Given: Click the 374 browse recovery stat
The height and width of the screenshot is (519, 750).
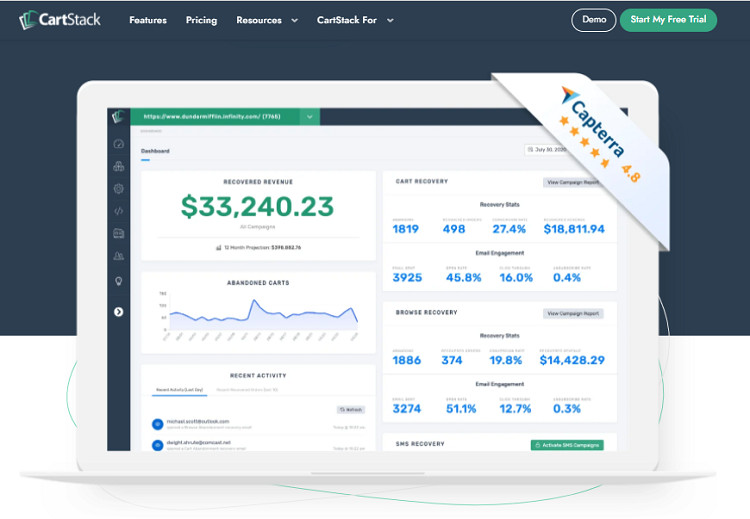Looking at the screenshot, I should [452, 360].
